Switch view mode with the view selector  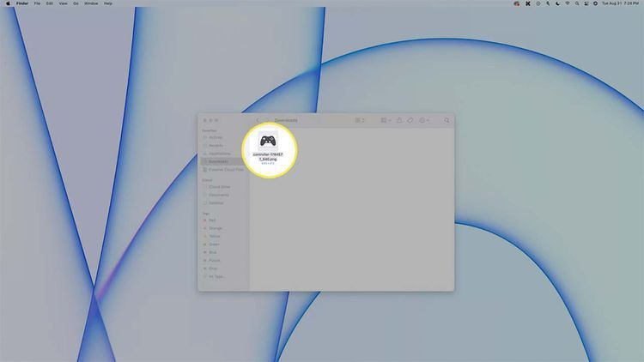coord(360,121)
